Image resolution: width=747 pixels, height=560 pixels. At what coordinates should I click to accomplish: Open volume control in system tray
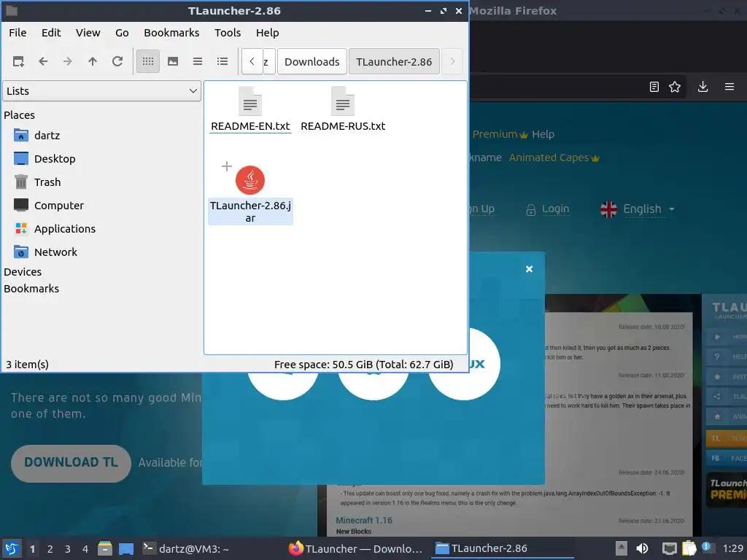(x=642, y=548)
